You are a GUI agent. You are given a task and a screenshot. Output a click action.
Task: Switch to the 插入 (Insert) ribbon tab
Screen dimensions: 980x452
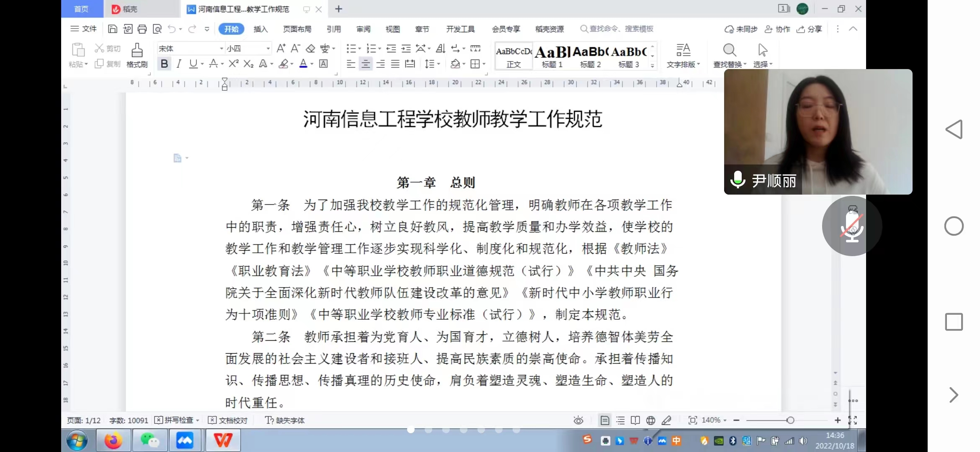(x=260, y=29)
